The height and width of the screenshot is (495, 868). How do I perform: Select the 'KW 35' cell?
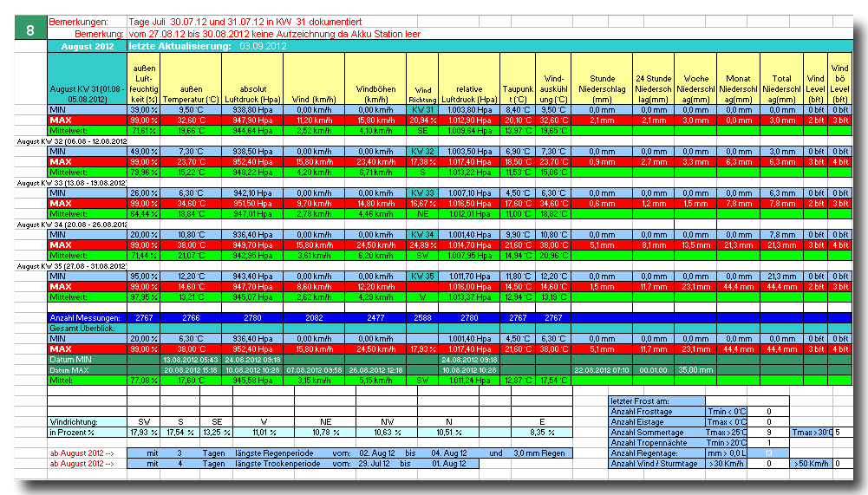click(x=422, y=277)
